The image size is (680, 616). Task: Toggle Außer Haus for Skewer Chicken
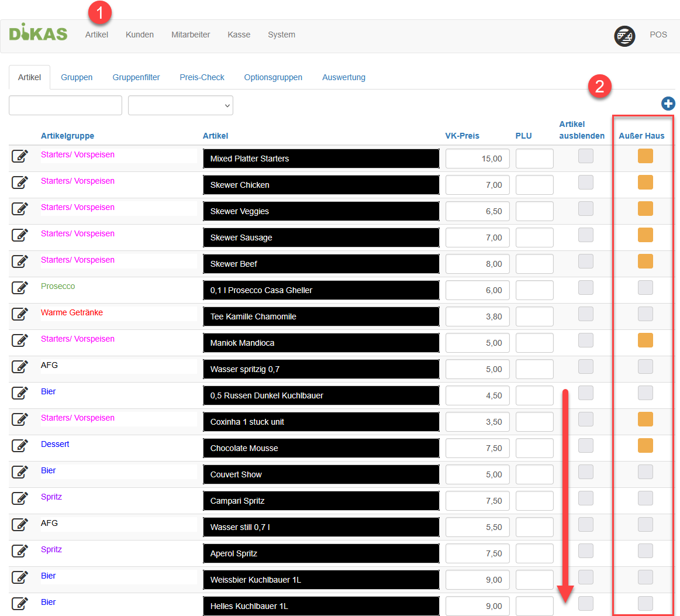[x=645, y=183]
